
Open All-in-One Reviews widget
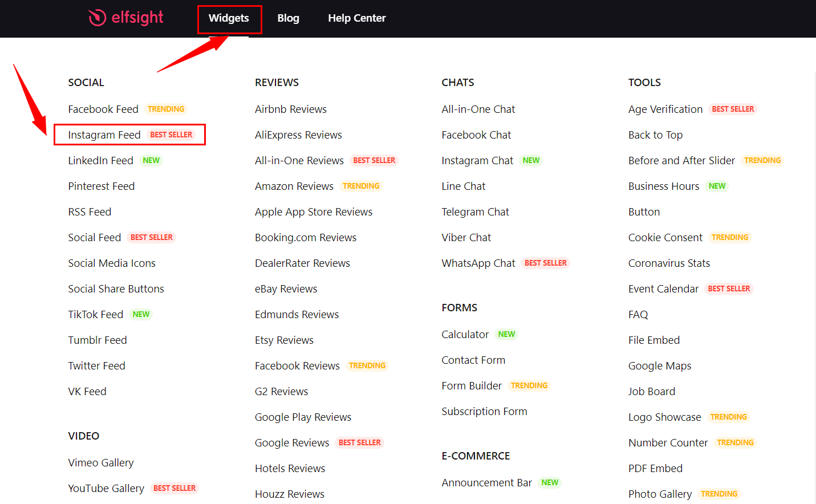click(x=299, y=160)
